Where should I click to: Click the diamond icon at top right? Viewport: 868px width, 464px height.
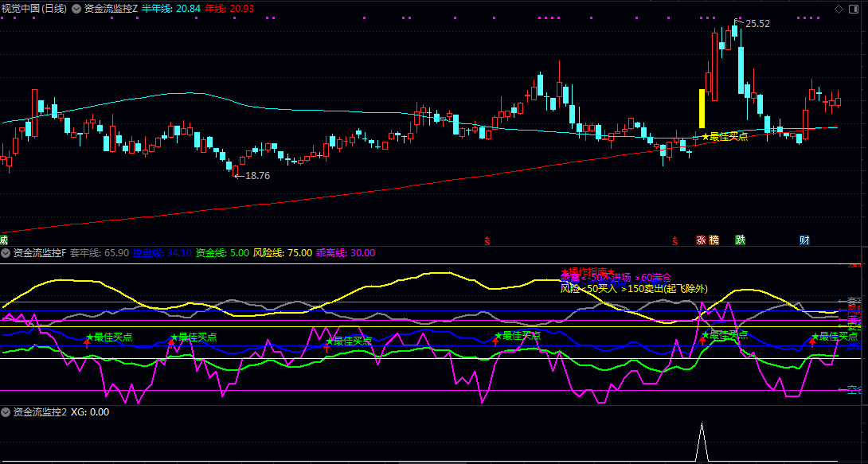point(839,8)
